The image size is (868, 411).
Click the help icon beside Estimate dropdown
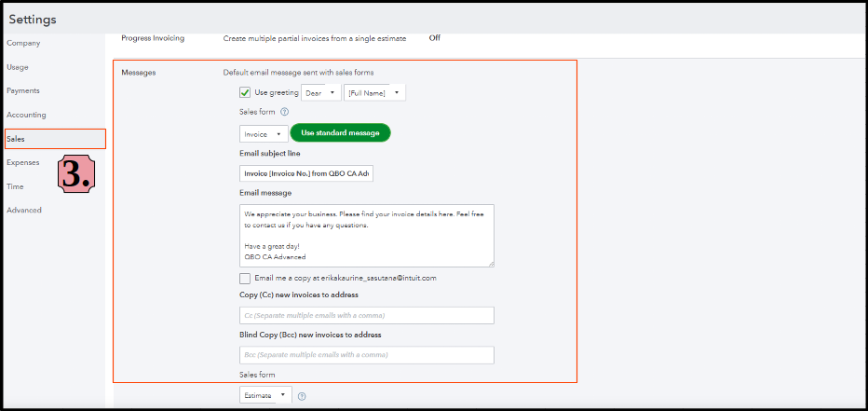click(302, 396)
